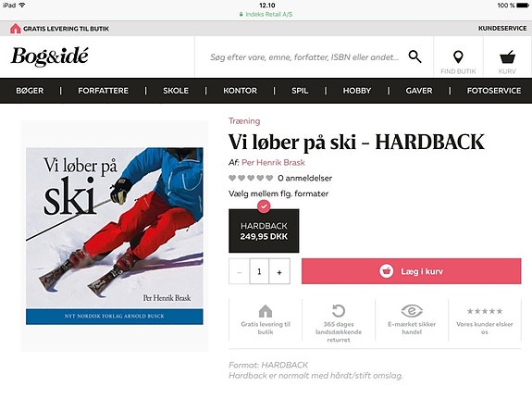Click the Træning category link
Viewport: 532px width, 399px height.
click(244, 121)
